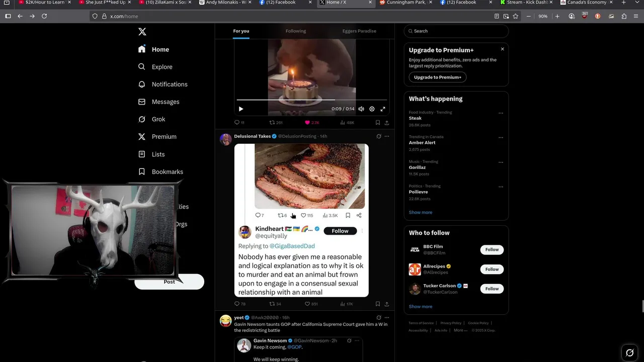The image size is (644, 362).
Task: Click Upgrade to Premium+ button
Action: click(437, 77)
